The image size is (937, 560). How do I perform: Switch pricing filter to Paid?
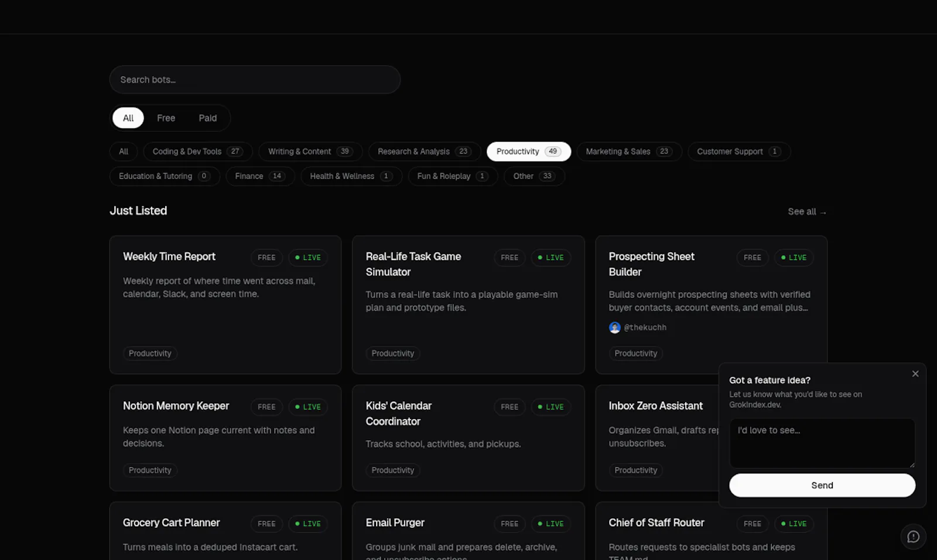tap(207, 118)
